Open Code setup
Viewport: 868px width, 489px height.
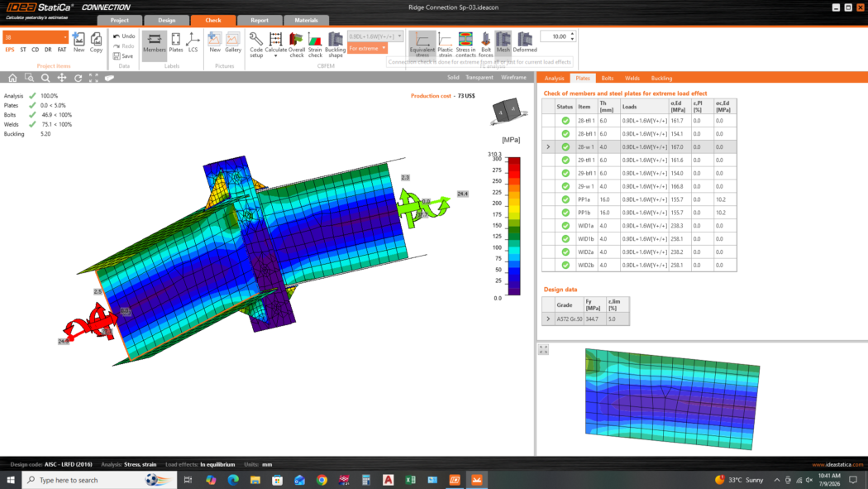click(256, 45)
